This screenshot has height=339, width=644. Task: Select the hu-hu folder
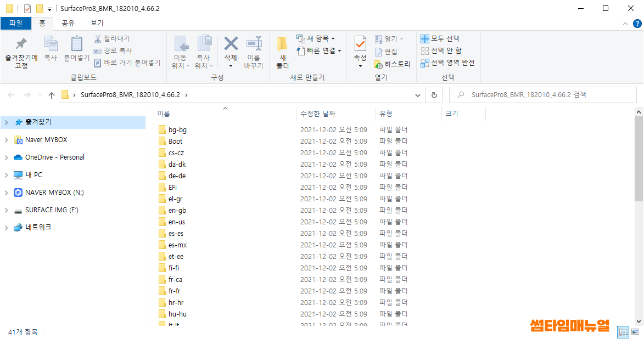pyautogui.click(x=177, y=314)
